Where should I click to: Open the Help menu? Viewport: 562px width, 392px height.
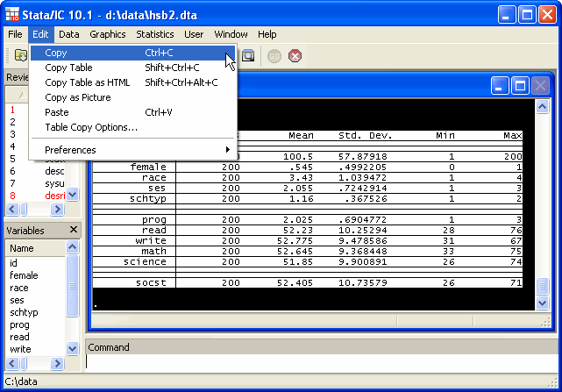click(x=267, y=34)
